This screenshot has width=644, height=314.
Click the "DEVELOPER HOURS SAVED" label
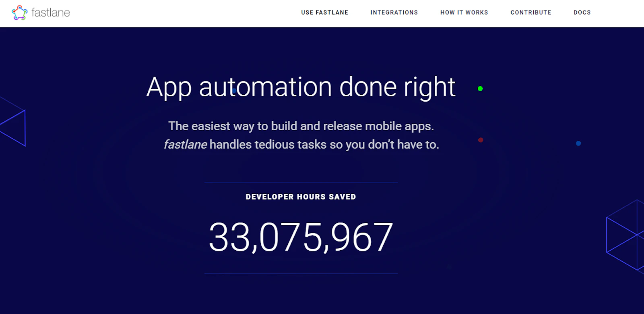point(301,197)
